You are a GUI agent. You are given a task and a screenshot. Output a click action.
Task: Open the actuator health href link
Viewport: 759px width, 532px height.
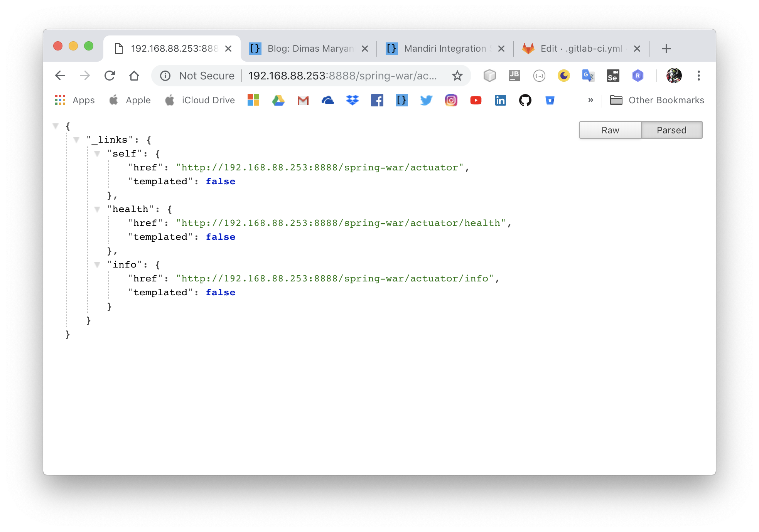pyautogui.click(x=340, y=222)
